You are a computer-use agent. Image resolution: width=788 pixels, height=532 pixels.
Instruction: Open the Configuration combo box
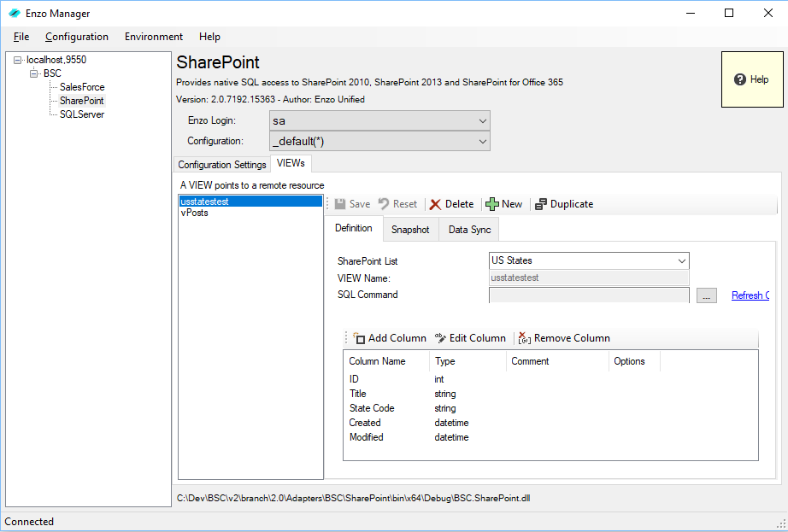483,141
